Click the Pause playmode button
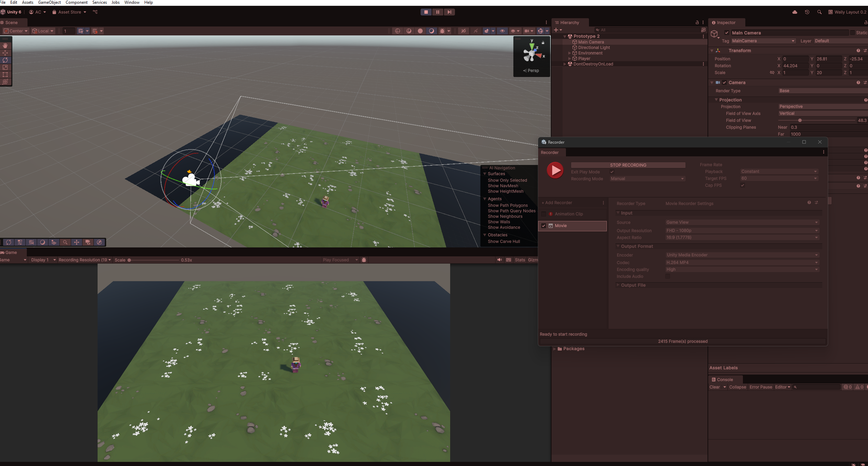 437,12
